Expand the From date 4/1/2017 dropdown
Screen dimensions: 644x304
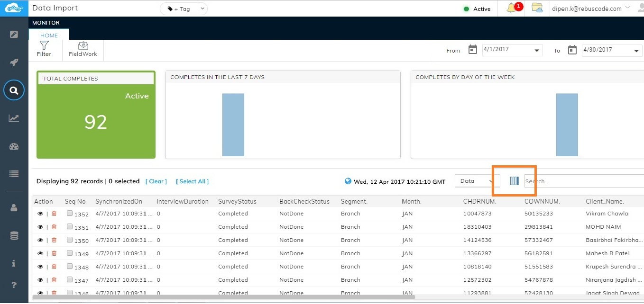click(x=537, y=50)
